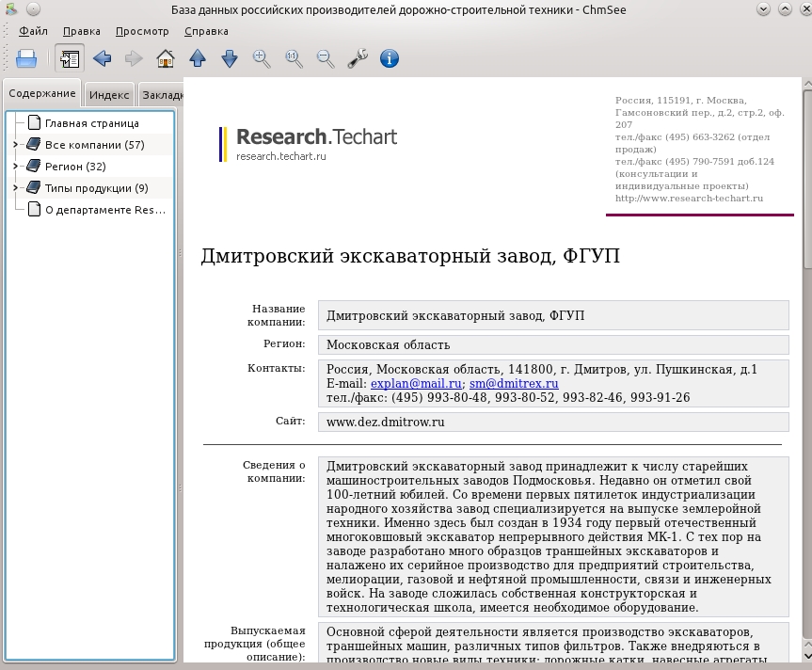
Task: Toggle the sidebar panel button
Action: [70, 58]
